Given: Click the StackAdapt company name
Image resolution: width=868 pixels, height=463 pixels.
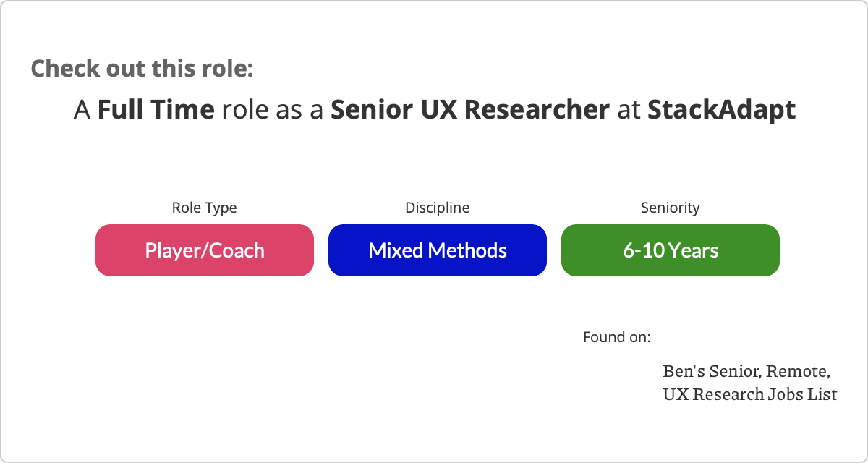Looking at the screenshot, I should pos(721,110).
